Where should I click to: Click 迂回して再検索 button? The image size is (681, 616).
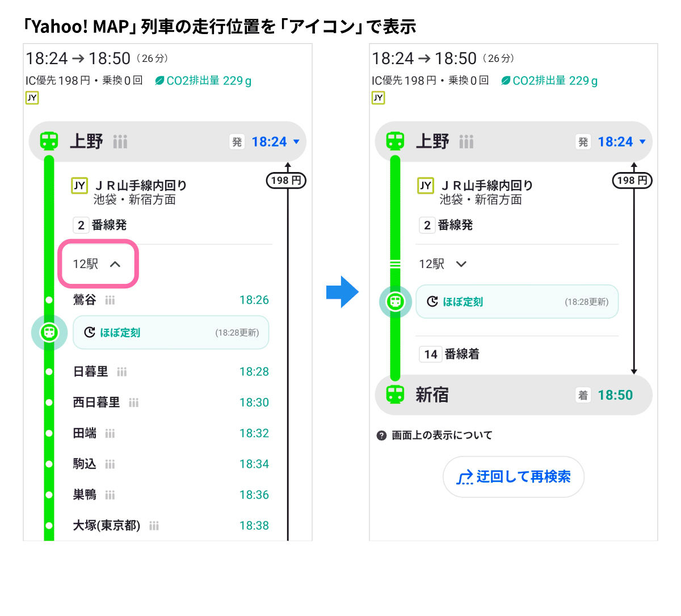pos(514,477)
